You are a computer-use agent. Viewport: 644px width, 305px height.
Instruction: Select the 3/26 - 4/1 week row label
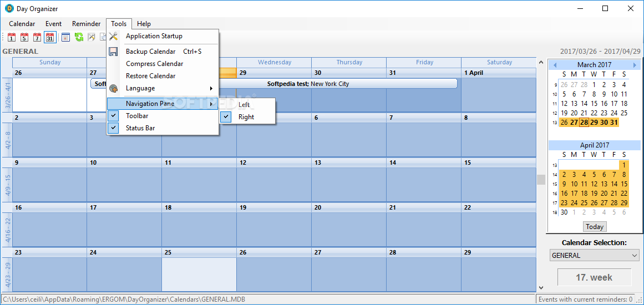click(x=7, y=95)
